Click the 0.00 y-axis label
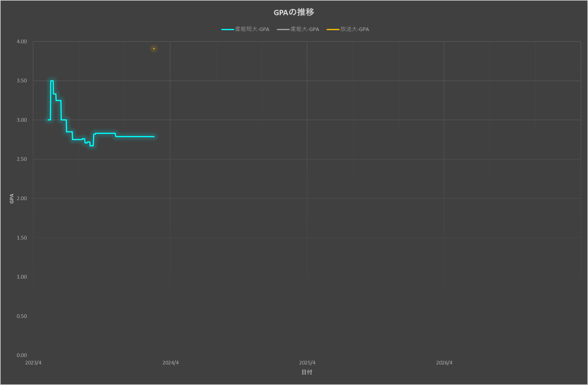 click(x=22, y=355)
